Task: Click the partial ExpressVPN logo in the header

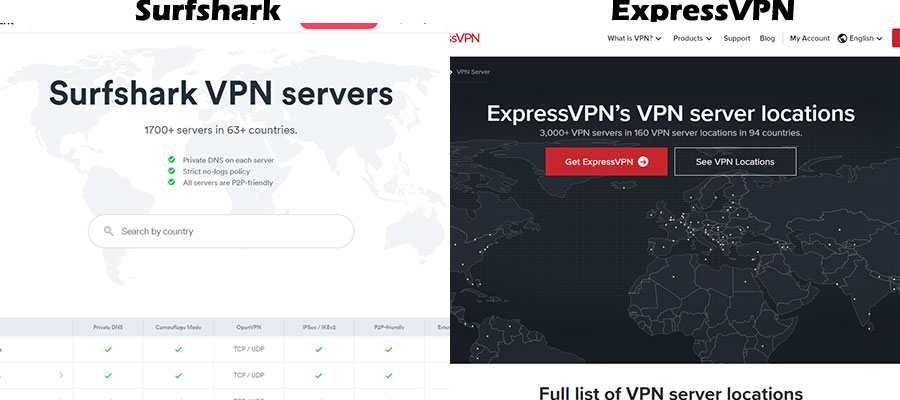Action: click(464, 38)
